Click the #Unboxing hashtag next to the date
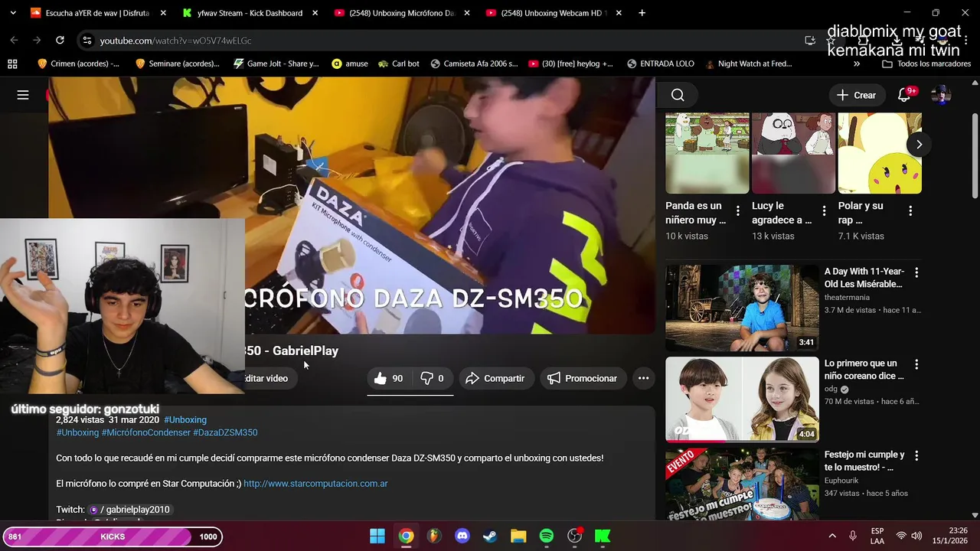 (185, 419)
